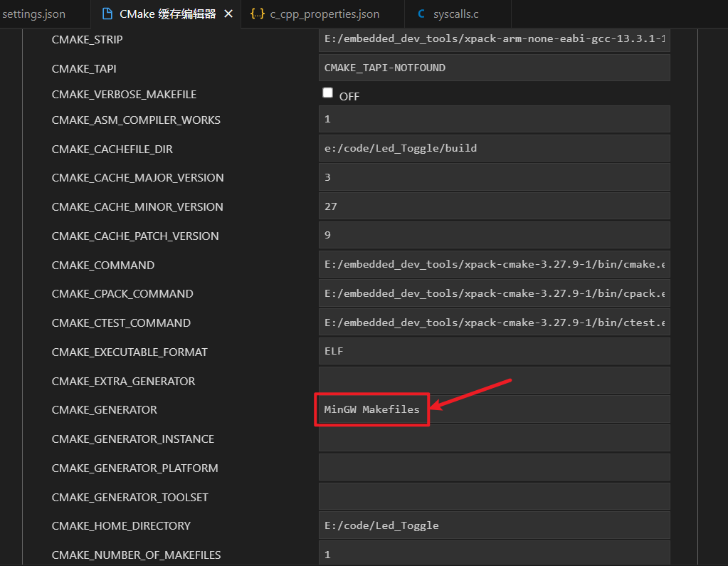Click the C language icon of syscalls.c
This screenshot has height=566, width=728.
click(421, 14)
